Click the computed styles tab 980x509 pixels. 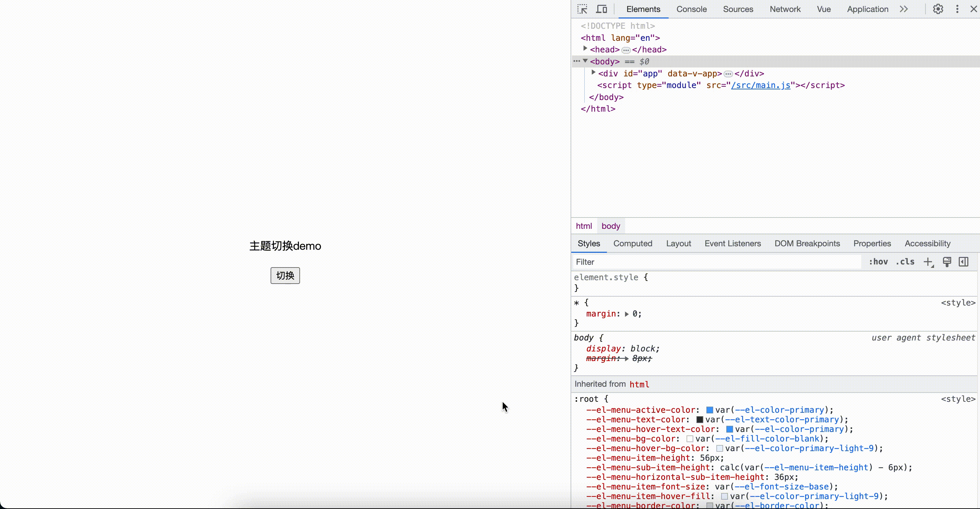633,243
